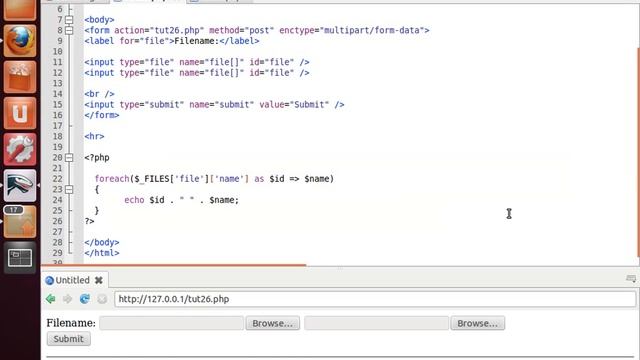The width and height of the screenshot is (640, 360).
Task: Click the '</form>' closing tag
Action: pyautogui.click(x=102, y=115)
